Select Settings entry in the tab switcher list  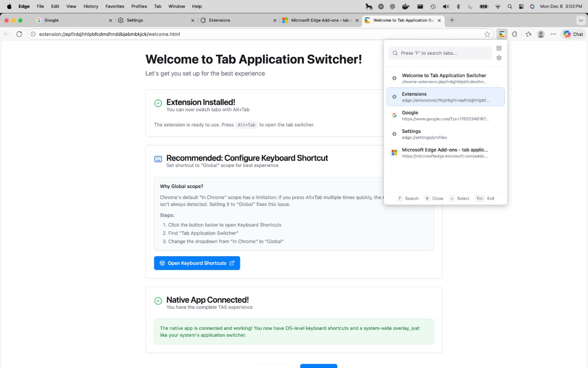click(x=445, y=134)
